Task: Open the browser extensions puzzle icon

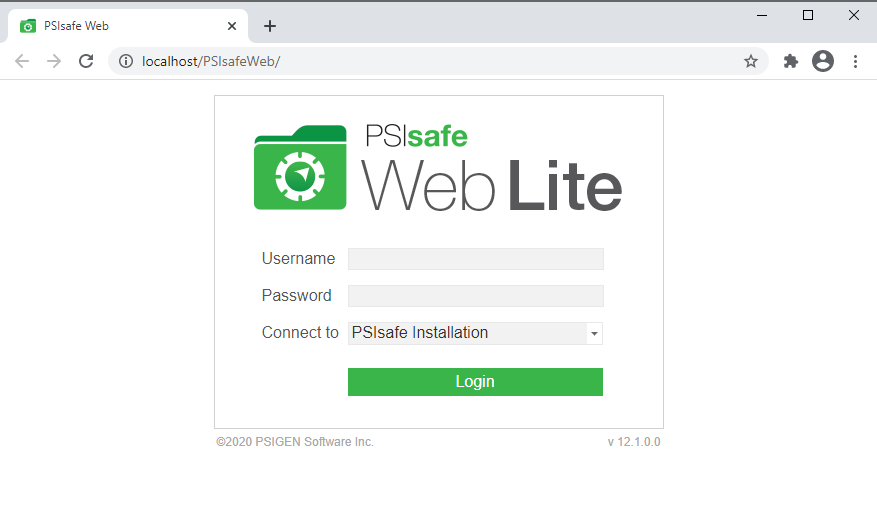Action: (x=790, y=61)
